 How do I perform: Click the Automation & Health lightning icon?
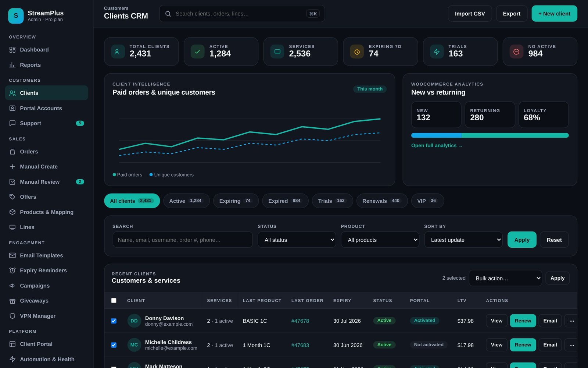(12, 359)
